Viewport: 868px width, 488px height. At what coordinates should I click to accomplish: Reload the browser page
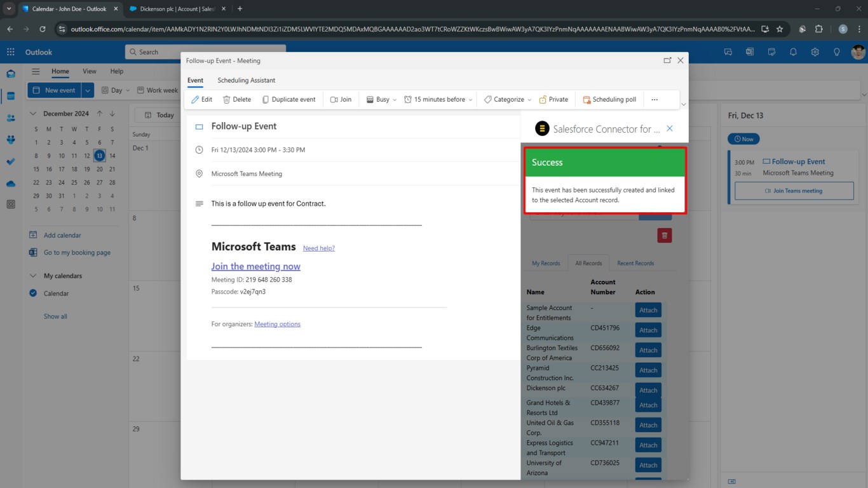pos(43,29)
